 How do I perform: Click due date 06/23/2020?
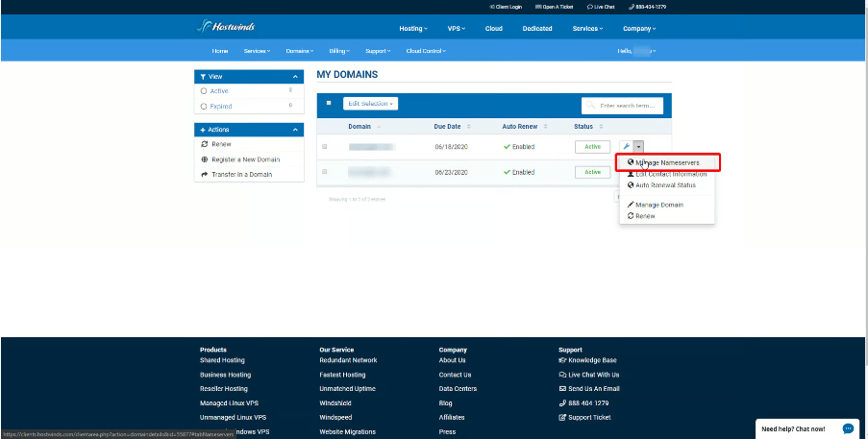(451, 173)
